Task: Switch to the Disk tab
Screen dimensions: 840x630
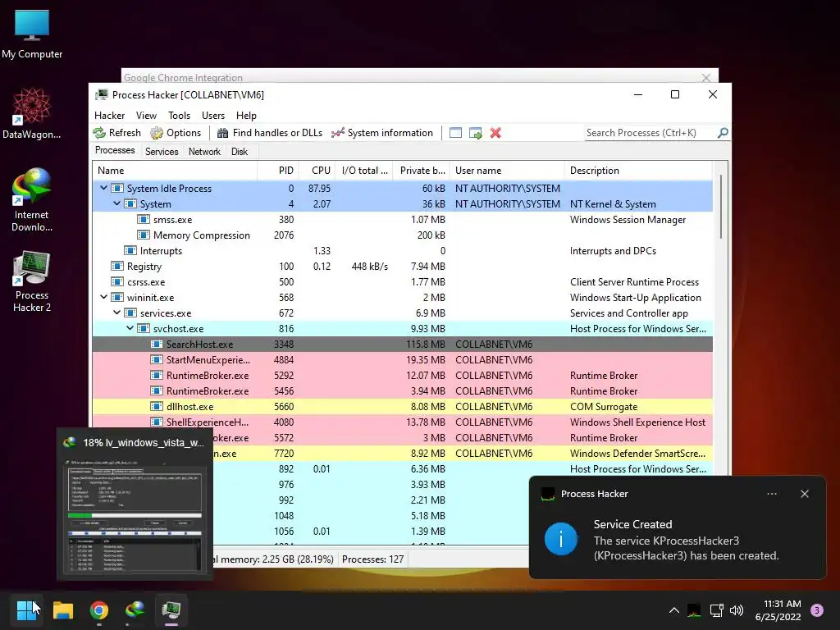Action: coord(240,152)
